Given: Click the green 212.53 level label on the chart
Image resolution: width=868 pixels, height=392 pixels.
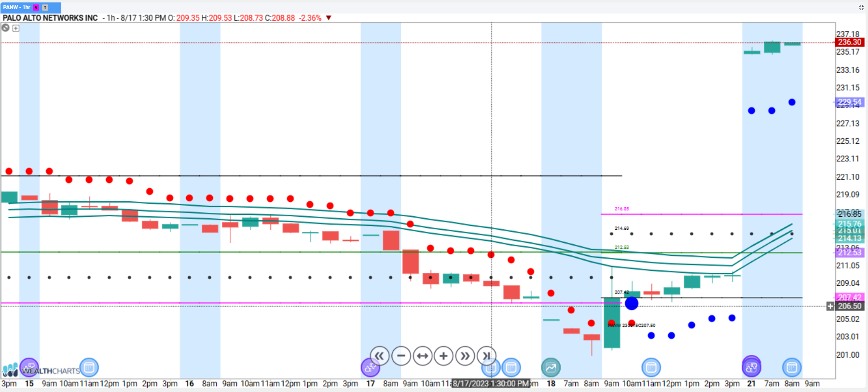Looking at the screenshot, I should point(621,247).
